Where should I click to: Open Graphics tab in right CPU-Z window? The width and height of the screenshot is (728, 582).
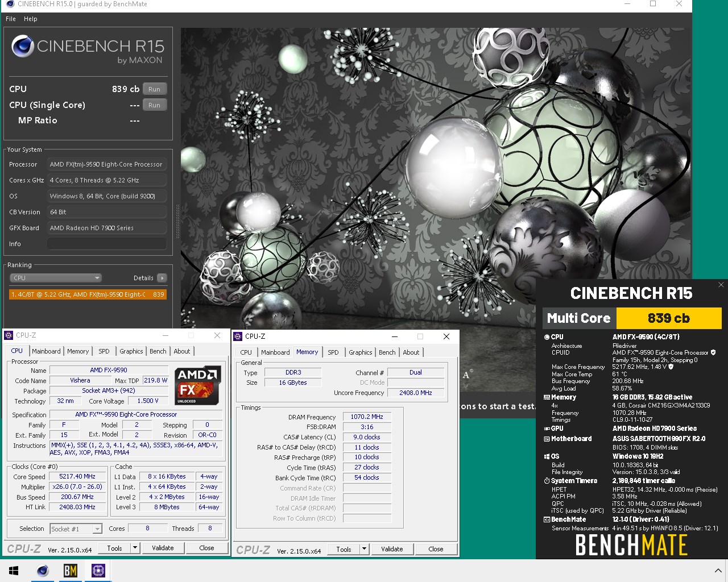tap(361, 352)
